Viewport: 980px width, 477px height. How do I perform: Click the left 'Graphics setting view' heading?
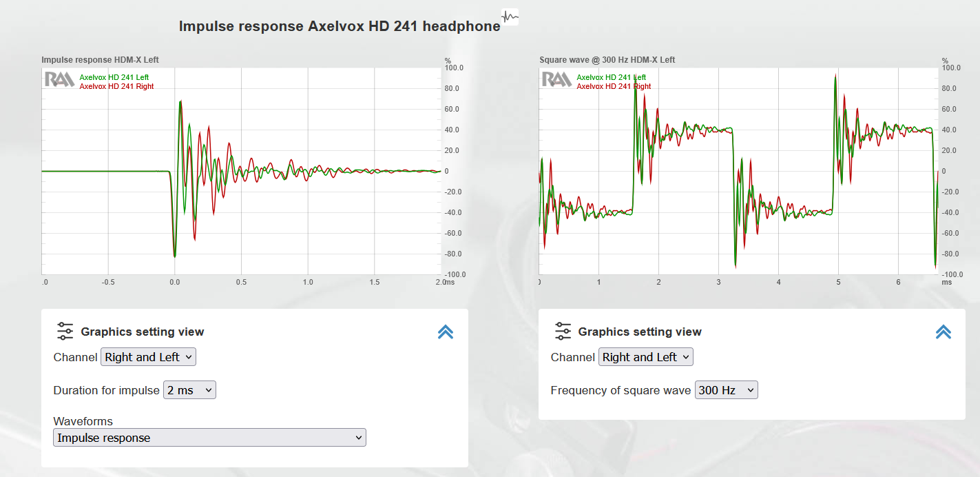point(143,332)
